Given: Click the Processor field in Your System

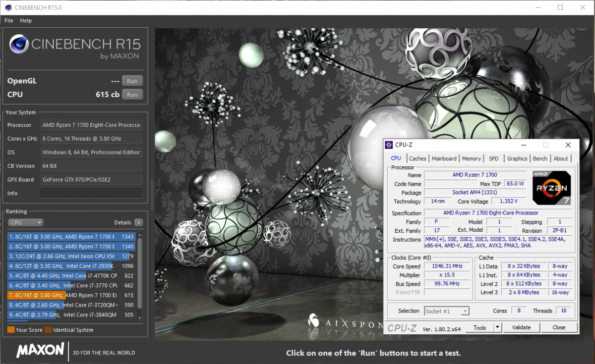Looking at the screenshot, I should click(91, 125).
